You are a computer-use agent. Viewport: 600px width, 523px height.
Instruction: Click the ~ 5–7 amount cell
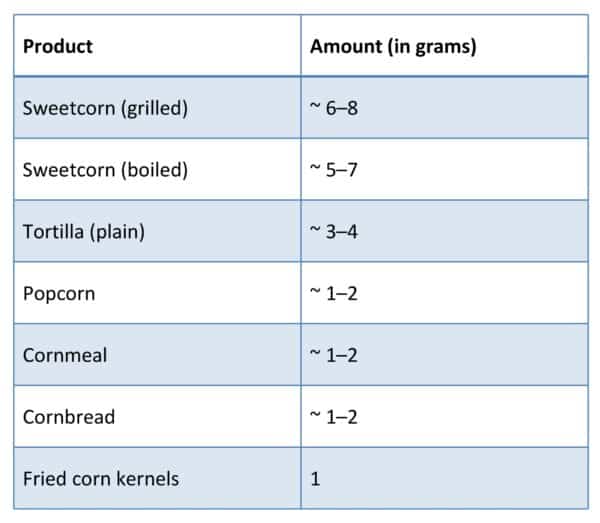click(445, 169)
